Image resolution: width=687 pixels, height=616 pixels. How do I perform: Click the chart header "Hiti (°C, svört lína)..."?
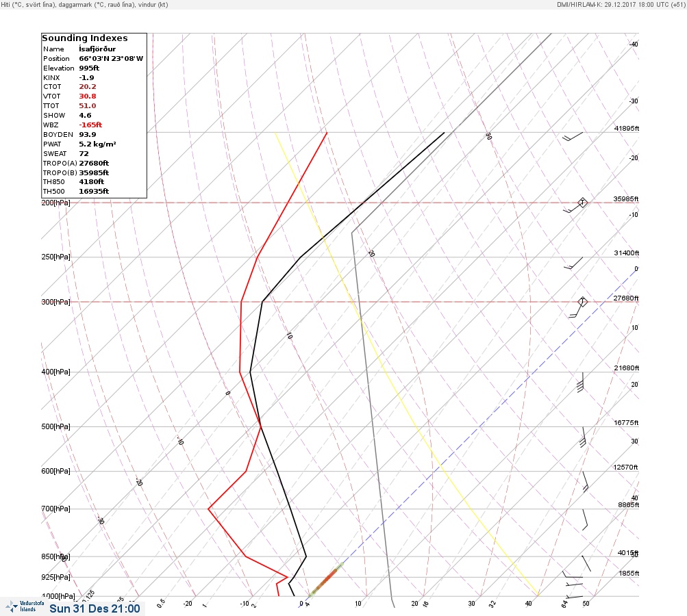point(84,5)
